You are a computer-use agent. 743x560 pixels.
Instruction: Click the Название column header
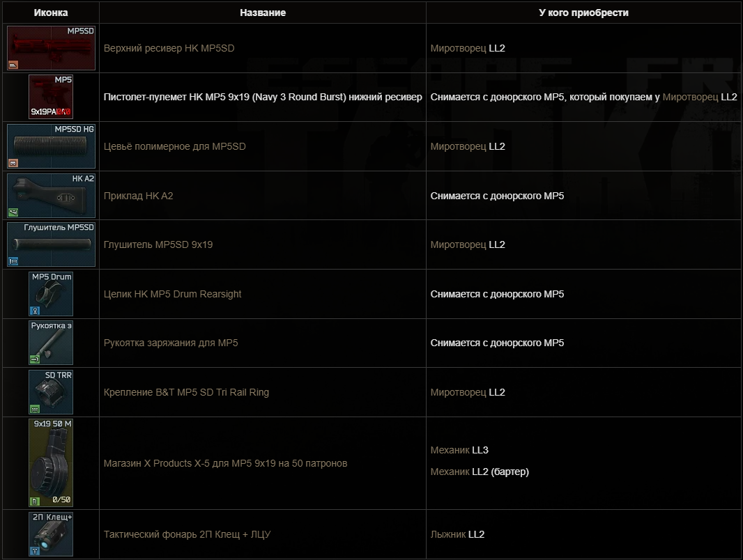click(263, 13)
